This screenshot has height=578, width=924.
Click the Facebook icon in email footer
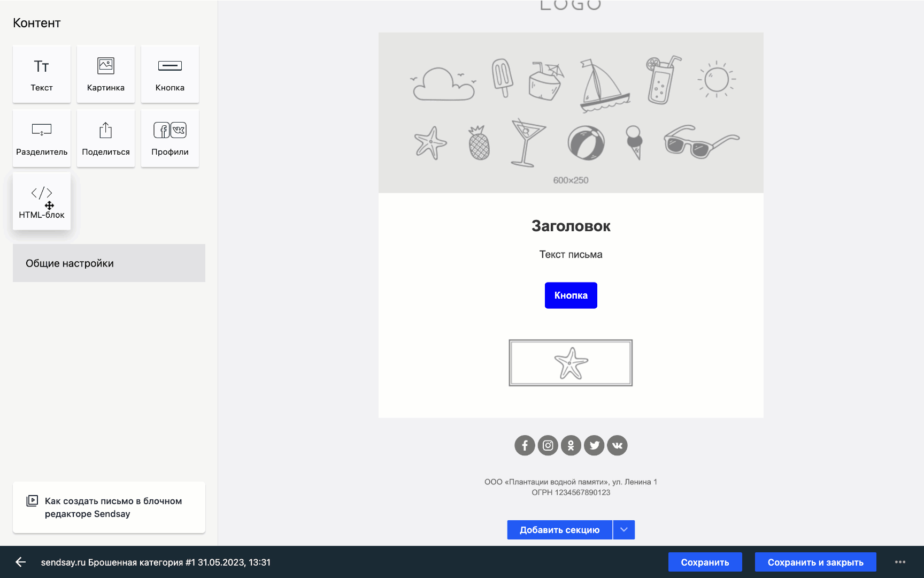pos(525,445)
